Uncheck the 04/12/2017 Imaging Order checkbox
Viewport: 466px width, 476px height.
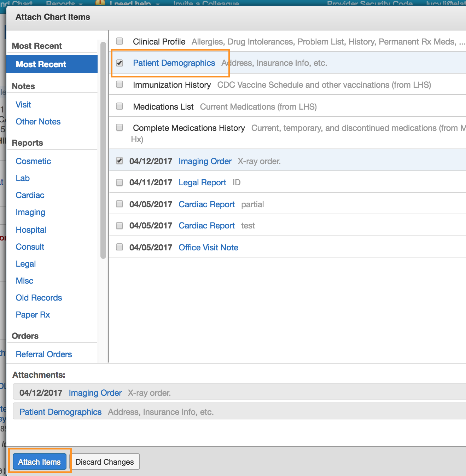click(x=120, y=161)
